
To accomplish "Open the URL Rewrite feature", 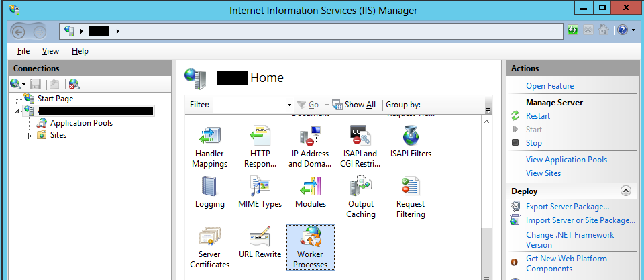I will click(x=260, y=238).
